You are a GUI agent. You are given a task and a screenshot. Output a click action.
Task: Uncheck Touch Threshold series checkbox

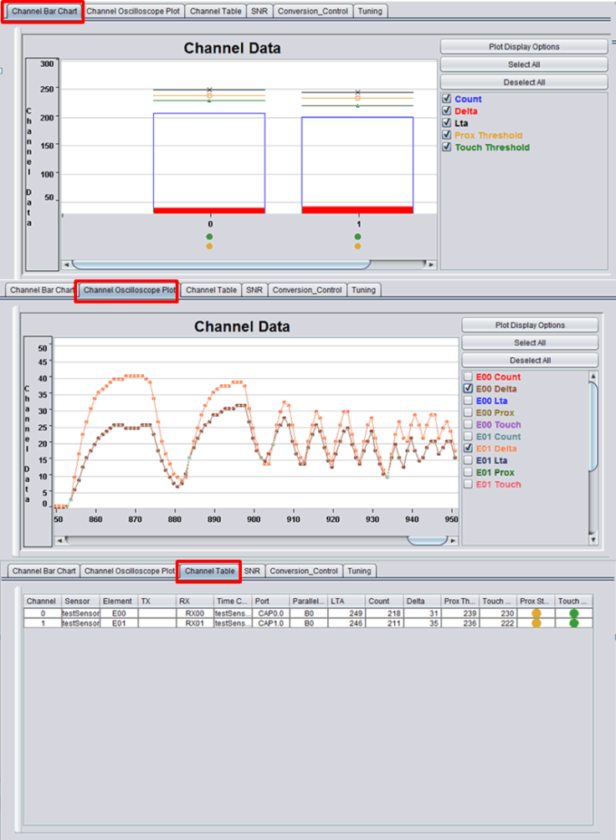447,146
